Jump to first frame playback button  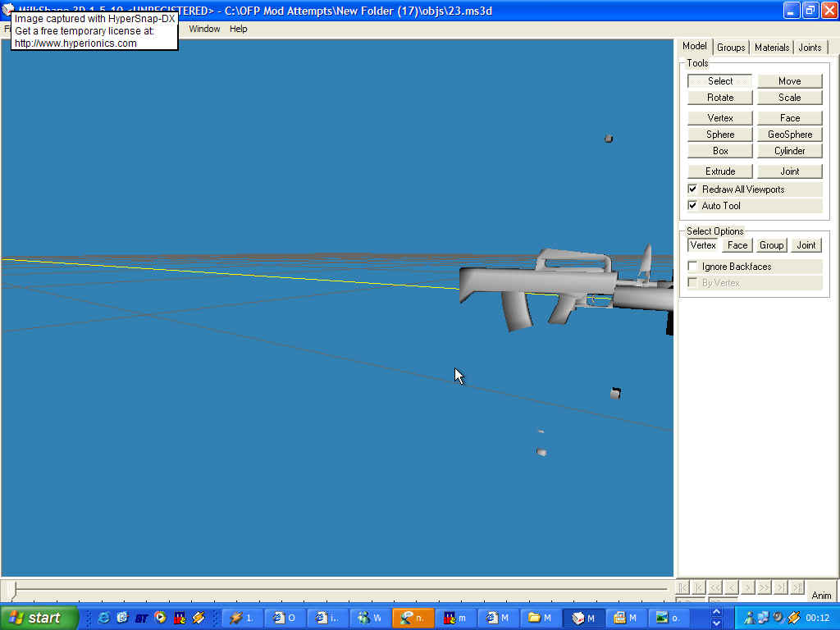[682, 587]
